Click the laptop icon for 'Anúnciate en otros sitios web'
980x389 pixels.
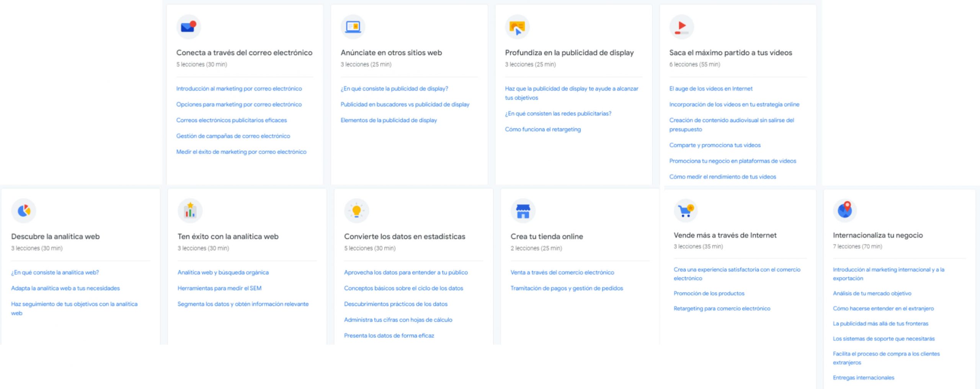[352, 26]
